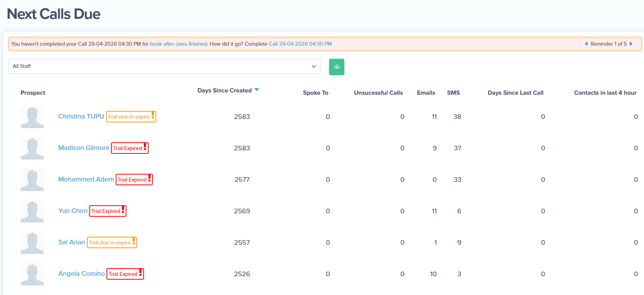This screenshot has width=644, height=295.
Task: Click the Spoke To column header
Action: point(316,93)
